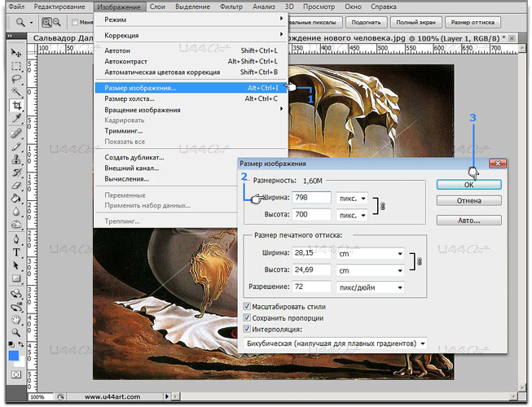The image size is (532, 407).
Task: Choose Автоконтраст menu item
Action: point(191,61)
